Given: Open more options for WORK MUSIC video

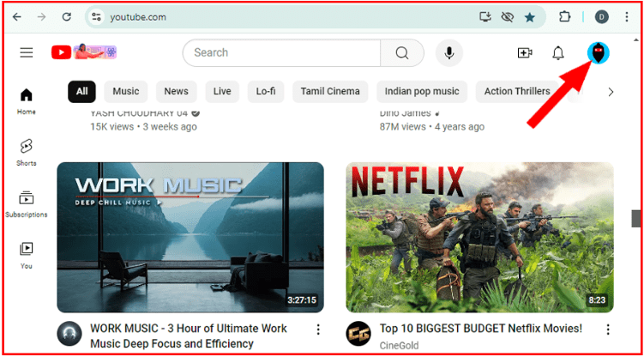Looking at the screenshot, I should click(x=318, y=330).
